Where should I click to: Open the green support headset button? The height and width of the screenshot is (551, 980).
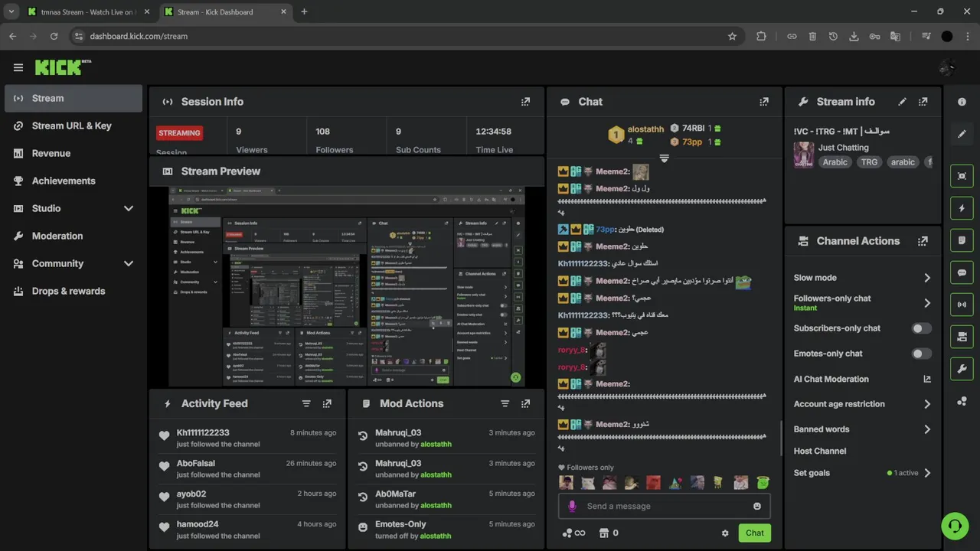[955, 526]
